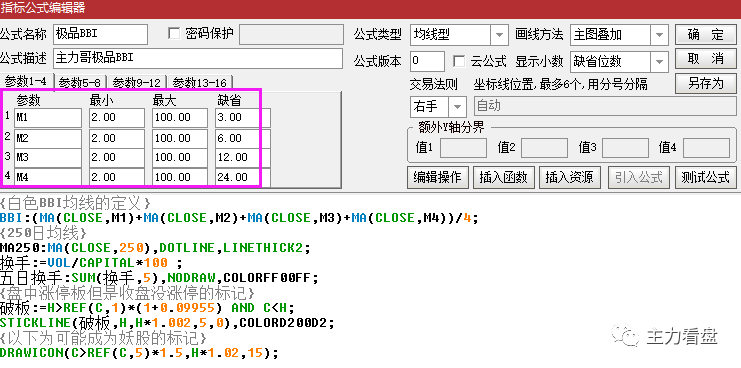The width and height of the screenshot is (741, 368).
Task: Open the 编辑操作 menu button
Action: 438,177
